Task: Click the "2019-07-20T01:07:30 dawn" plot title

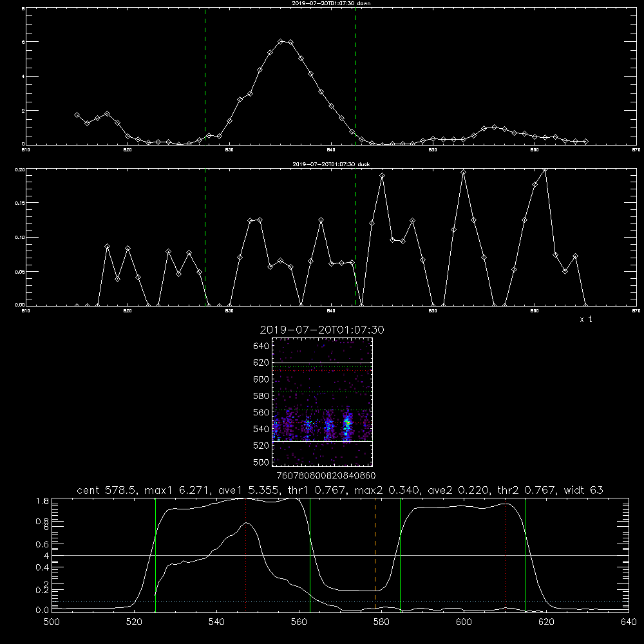Action: pos(331,3)
